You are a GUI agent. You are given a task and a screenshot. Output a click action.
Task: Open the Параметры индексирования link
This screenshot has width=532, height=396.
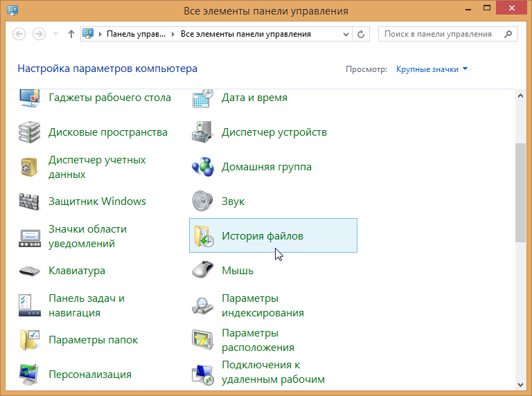click(x=263, y=305)
